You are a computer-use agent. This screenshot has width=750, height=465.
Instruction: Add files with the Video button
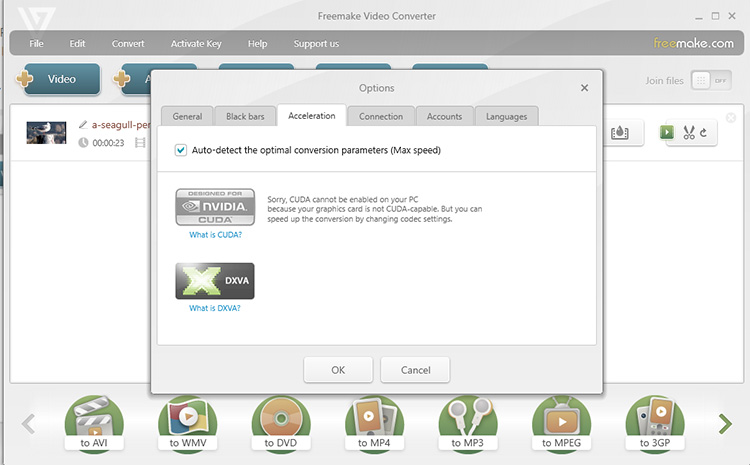pyautogui.click(x=62, y=79)
